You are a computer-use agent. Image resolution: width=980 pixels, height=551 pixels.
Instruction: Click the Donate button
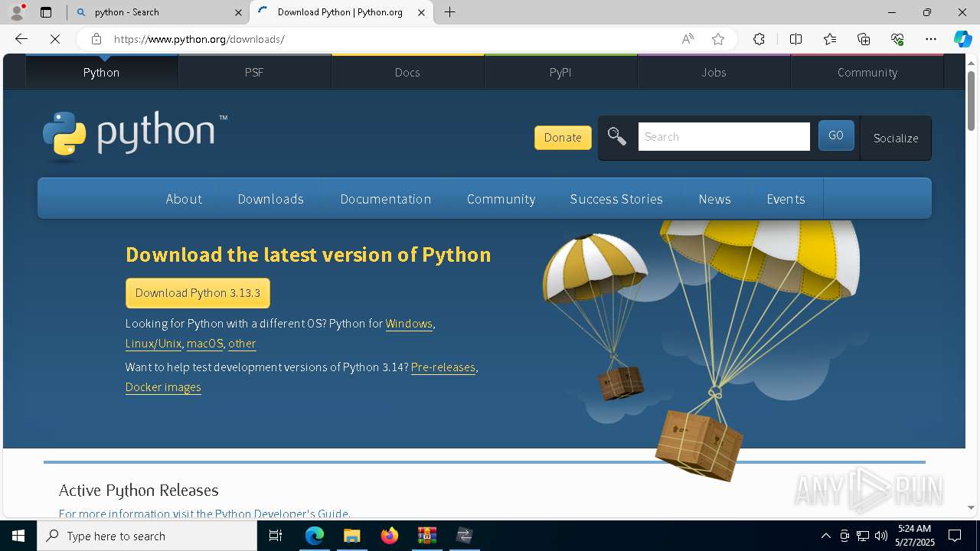click(x=563, y=138)
